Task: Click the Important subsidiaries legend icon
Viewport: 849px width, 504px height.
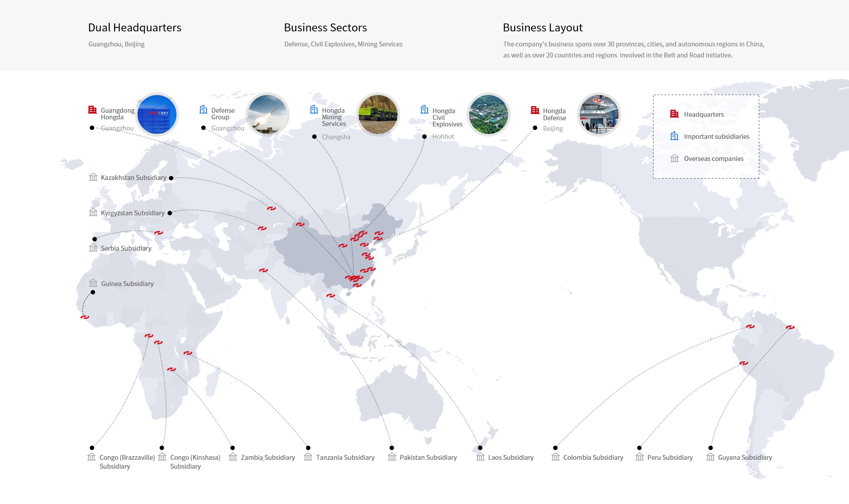Action: pos(674,136)
